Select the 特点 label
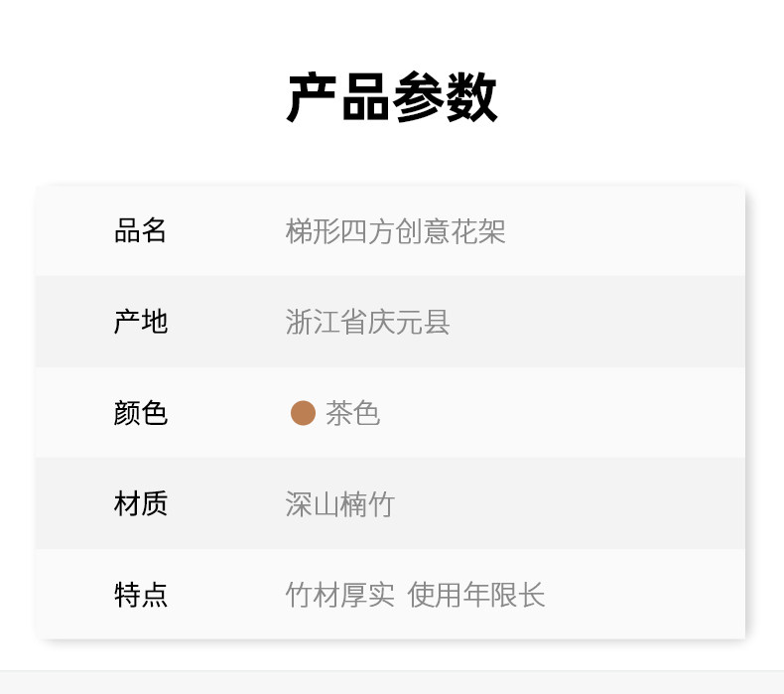 141,595
